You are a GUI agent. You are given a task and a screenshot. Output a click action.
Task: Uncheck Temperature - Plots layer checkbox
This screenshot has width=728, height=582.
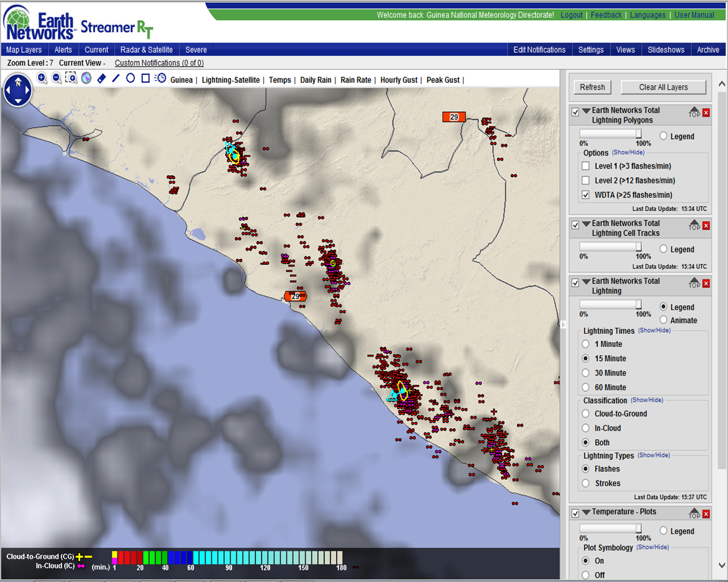pos(575,513)
